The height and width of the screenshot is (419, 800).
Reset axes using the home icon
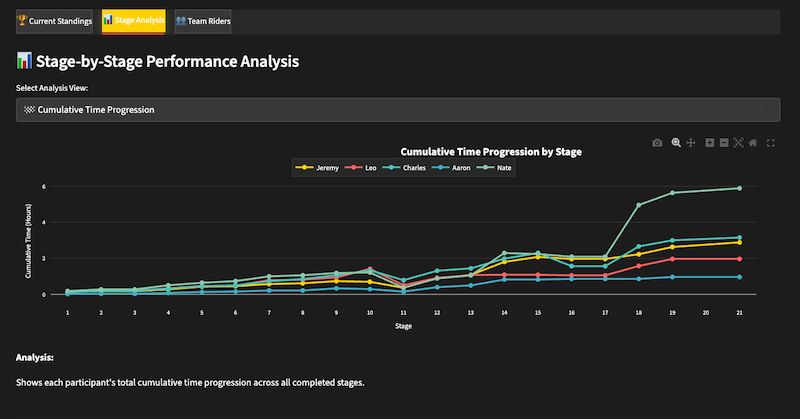(752, 143)
